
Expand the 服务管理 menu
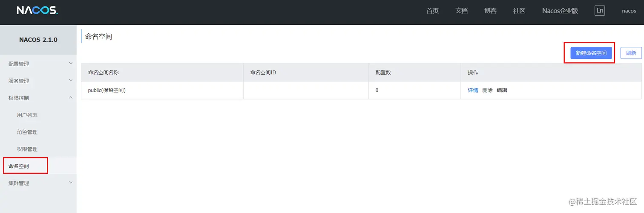coord(38,81)
